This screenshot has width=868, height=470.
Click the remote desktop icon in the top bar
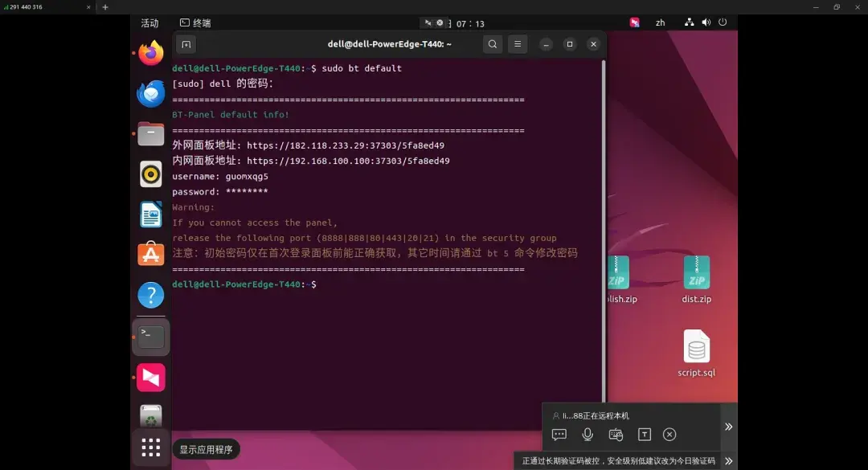634,22
